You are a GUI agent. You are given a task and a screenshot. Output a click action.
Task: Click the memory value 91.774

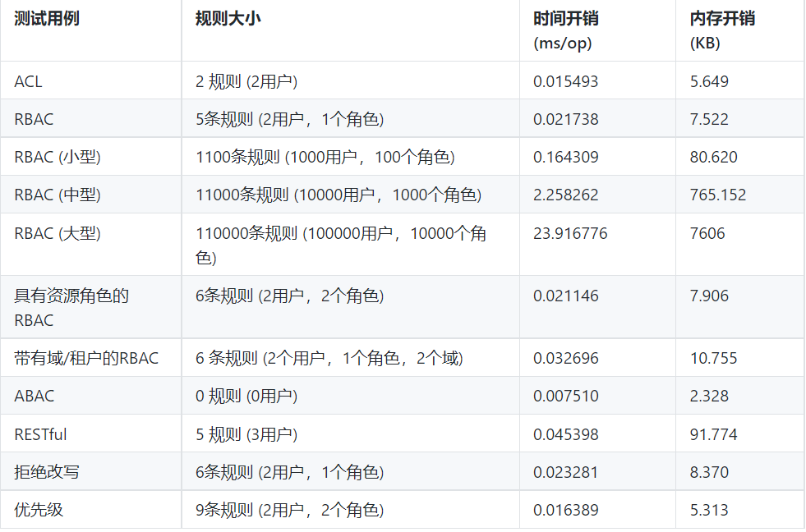(x=713, y=434)
